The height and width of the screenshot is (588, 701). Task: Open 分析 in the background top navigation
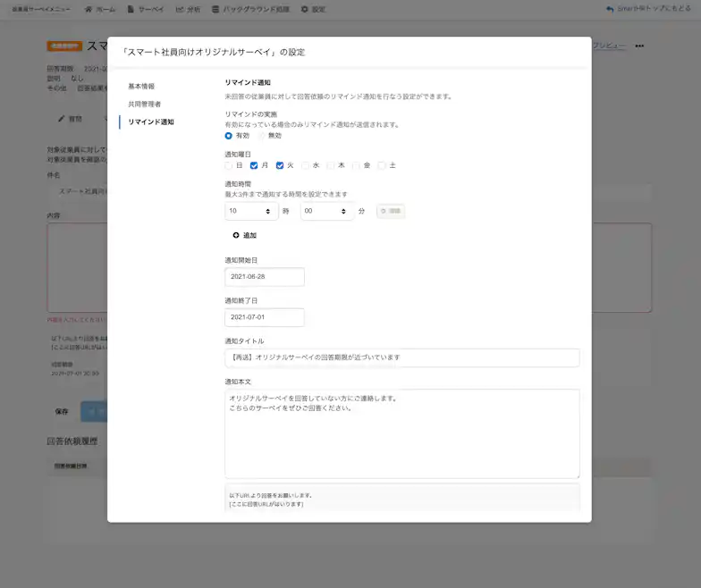[188, 9]
